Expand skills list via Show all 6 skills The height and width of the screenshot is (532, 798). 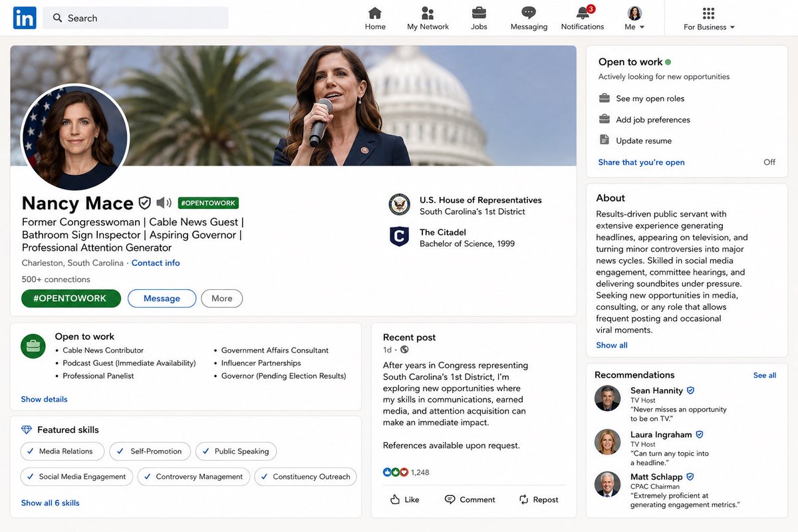[x=50, y=503]
